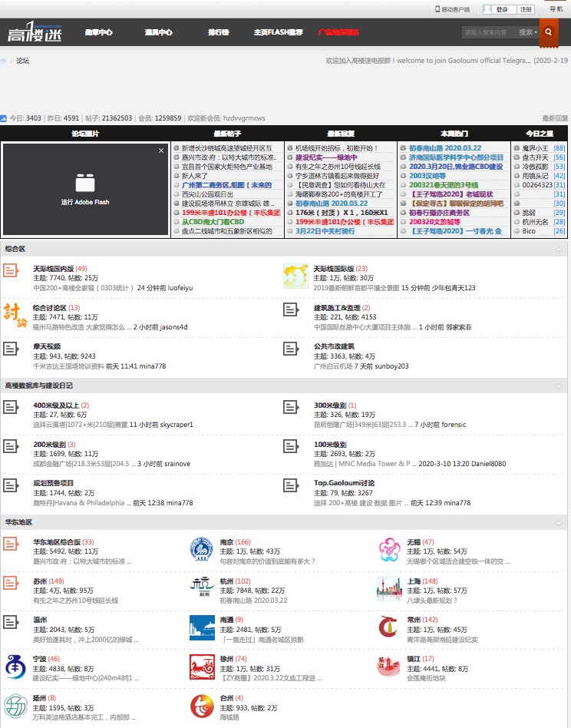Image resolution: width=571 pixels, height=728 pixels.
Task: Click the 常州 red dragon icon
Action: click(388, 627)
